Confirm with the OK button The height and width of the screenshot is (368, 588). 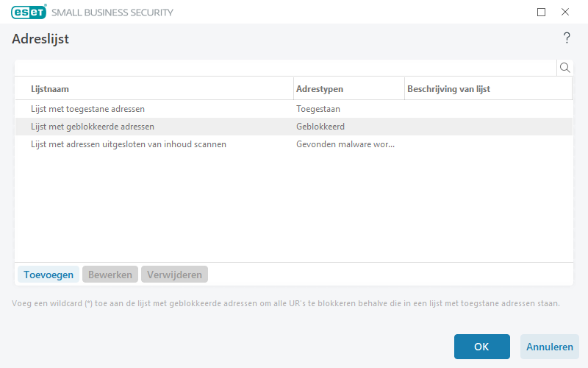tap(482, 347)
